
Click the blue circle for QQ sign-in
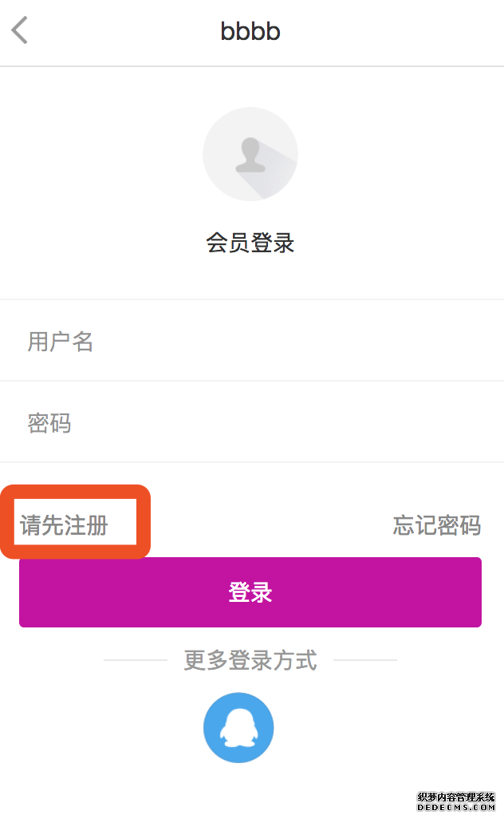tap(238, 727)
